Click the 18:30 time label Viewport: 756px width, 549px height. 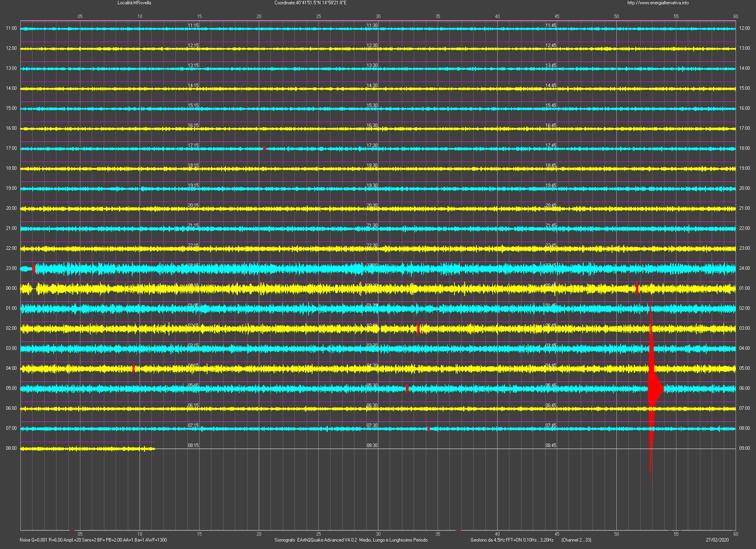pyautogui.click(x=372, y=165)
